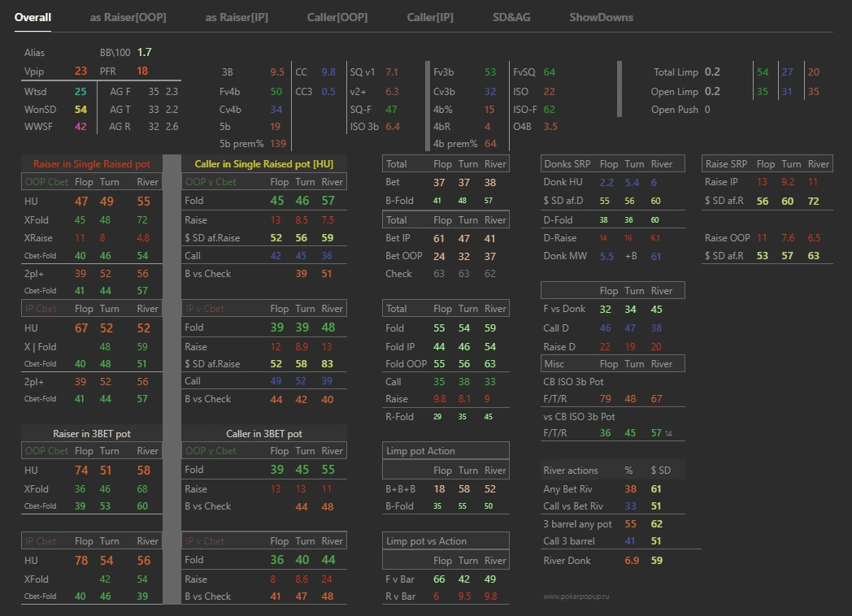This screenshot has width=852, height=616.
Task: Click the Open Push stat label
Action: pyautogui.click(x=676, y=110)
